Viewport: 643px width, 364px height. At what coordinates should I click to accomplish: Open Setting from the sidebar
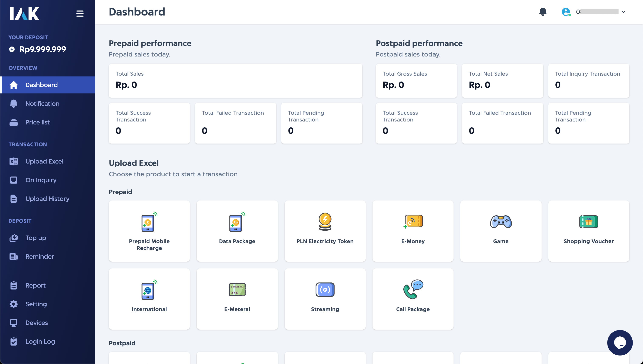48,304
